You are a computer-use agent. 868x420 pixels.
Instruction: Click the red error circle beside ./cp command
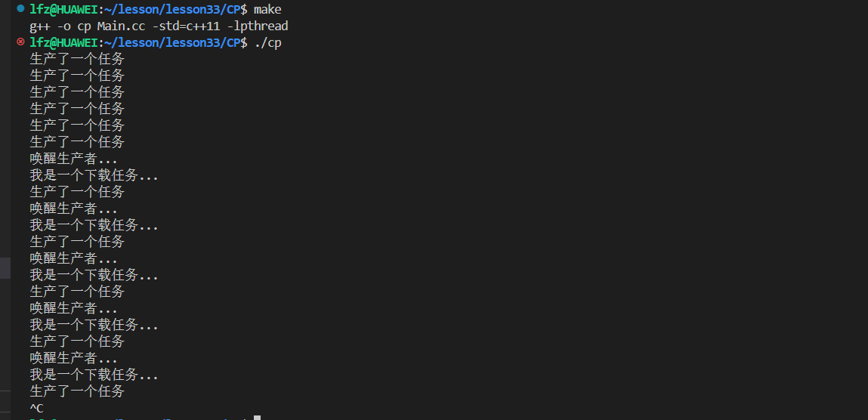[20, 42]
